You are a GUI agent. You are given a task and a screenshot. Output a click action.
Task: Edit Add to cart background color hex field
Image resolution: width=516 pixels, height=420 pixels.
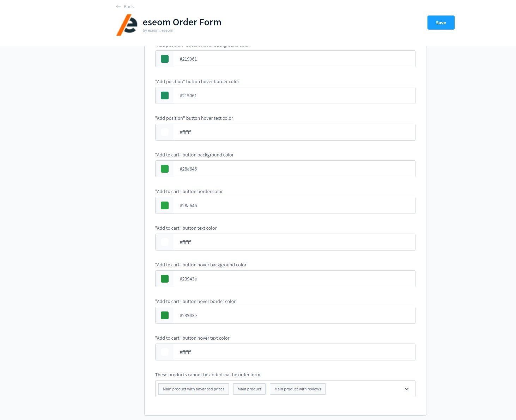pos(295,169)
